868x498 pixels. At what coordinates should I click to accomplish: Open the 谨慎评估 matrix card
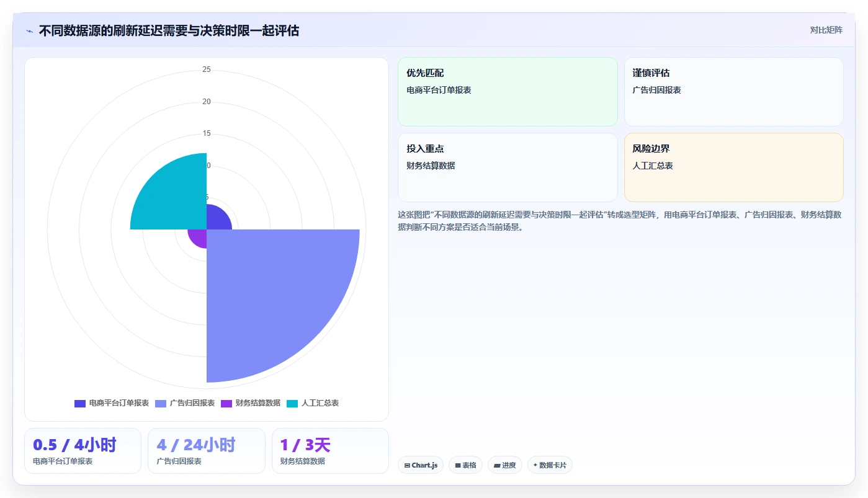tap(734, 92)
